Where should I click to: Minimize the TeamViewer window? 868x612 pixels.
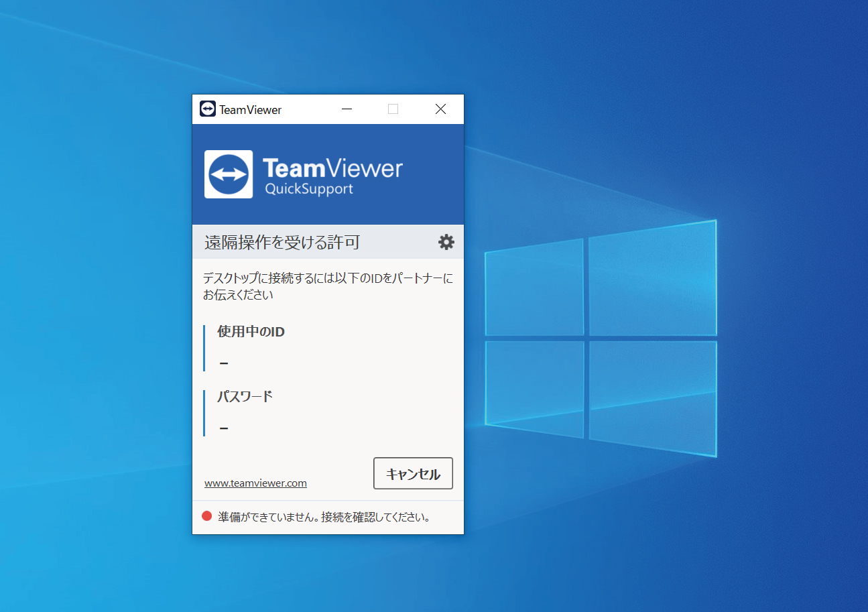tap(347, 109)
